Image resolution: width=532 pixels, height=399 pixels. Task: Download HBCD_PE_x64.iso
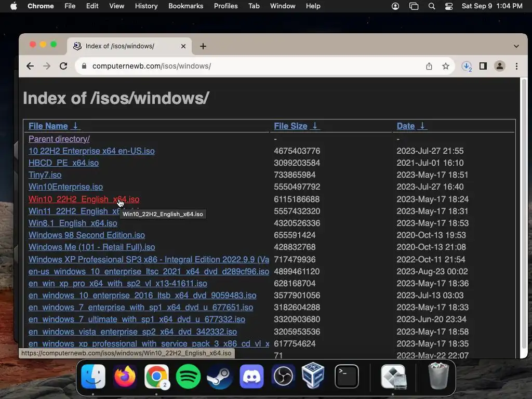(63, 163)
